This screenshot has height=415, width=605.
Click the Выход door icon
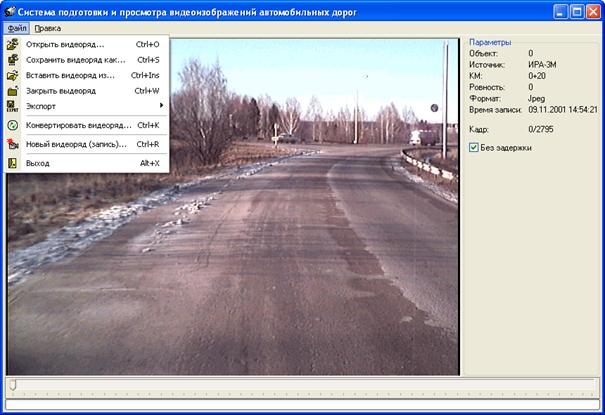click(x=12, y=163)
